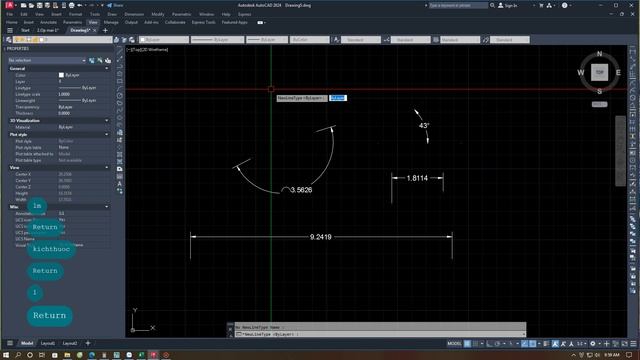This screenshot has width=640, height=360.
Task: Open workspace switching gear in status bar
Action: click(593, 344)
